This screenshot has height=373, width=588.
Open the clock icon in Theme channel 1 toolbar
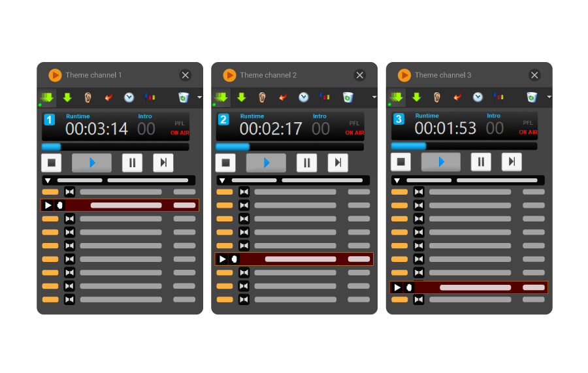[129, 97]
